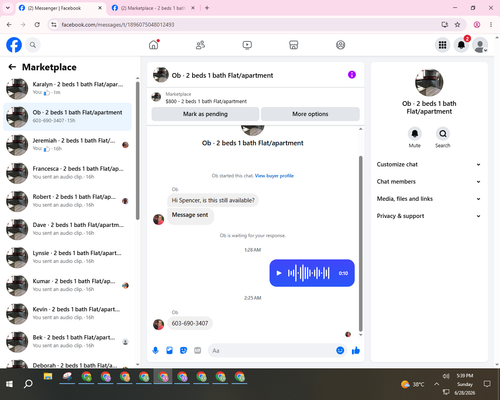This screenshot has height=400, width=500.
Task: Open Kevin conversation in list
Action: (67, 314)
